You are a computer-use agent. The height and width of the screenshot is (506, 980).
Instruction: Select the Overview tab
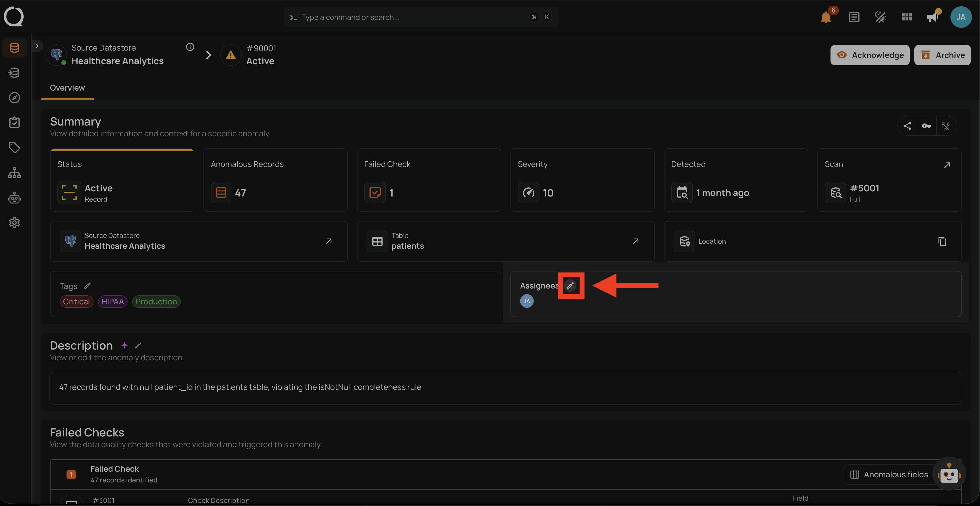67,88
